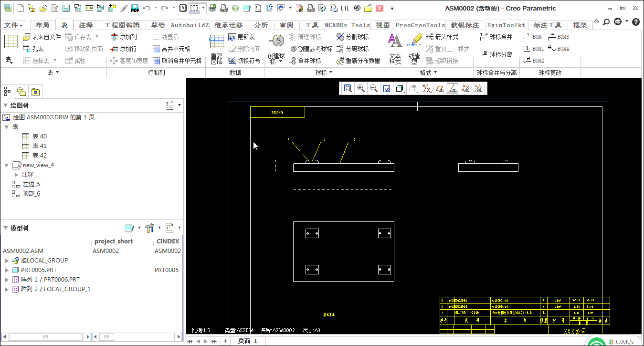Click the DTL toolbar icon

[345, 8]
